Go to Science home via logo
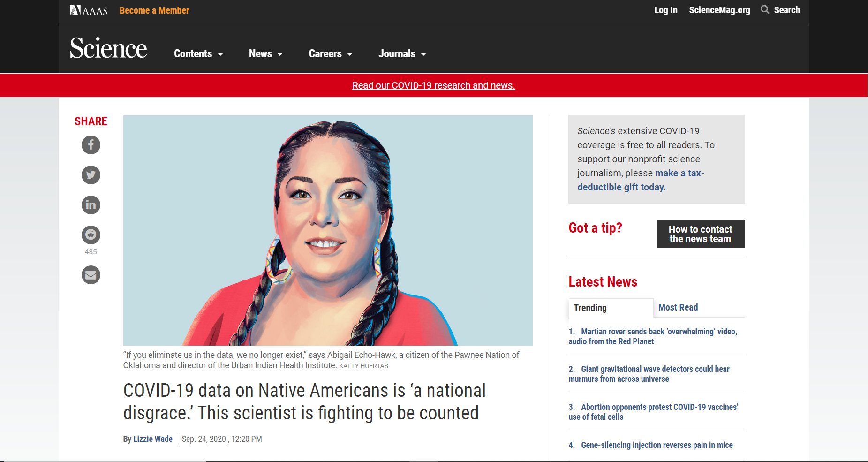Screen dimensions: 868x462 [x=108, y=48]
